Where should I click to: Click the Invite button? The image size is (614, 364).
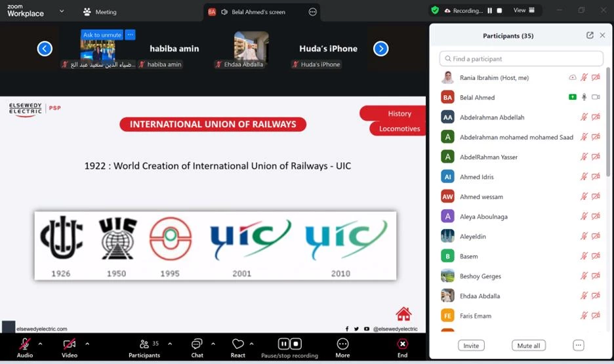coord(470,346)
